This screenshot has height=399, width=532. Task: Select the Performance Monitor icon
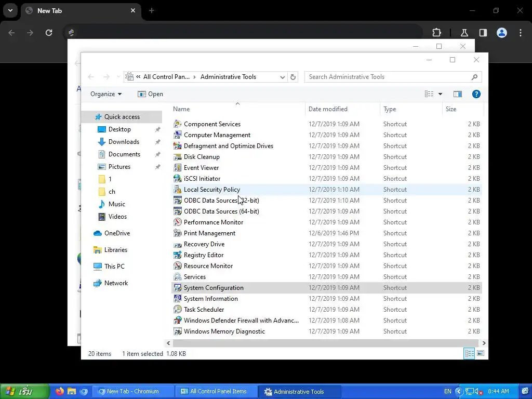(x=178, y=222)
